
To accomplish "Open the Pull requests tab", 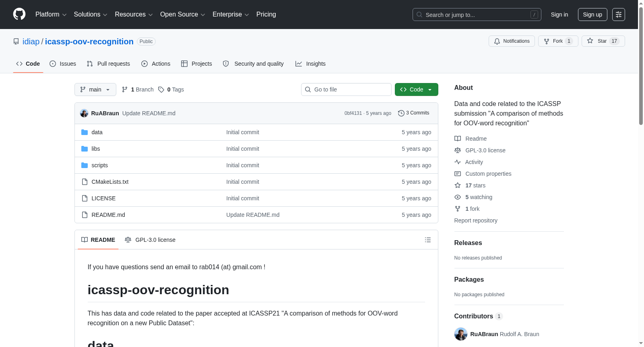I will coord(108,64).
